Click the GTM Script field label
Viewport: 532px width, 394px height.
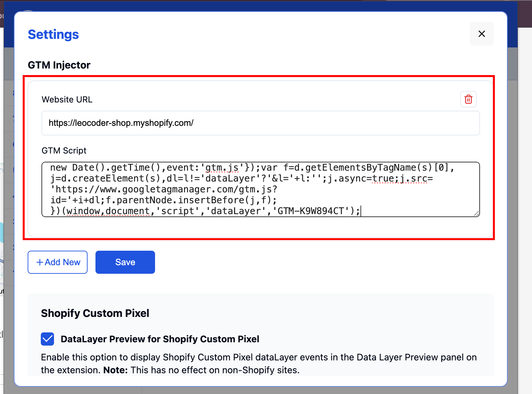[64, 151]
